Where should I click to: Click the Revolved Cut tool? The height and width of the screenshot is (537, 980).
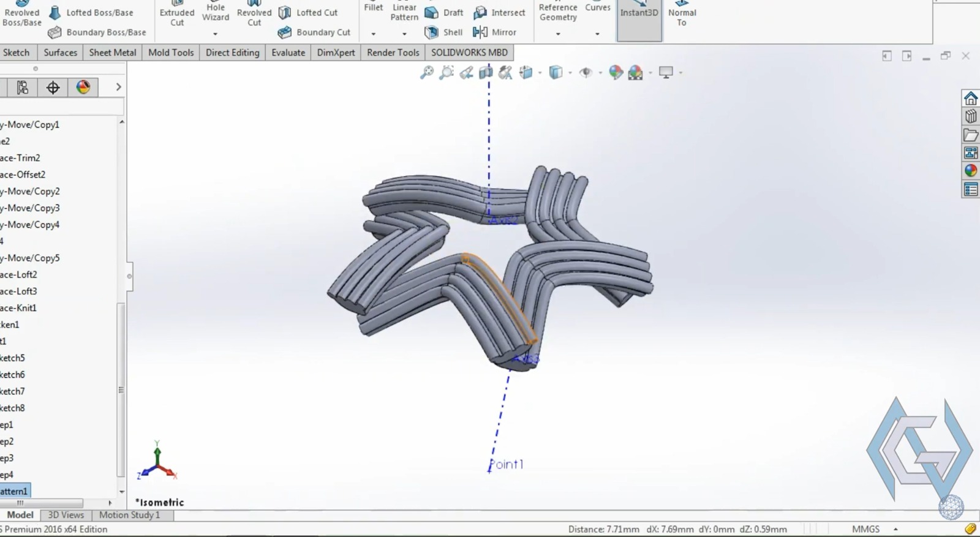(254, 13)
